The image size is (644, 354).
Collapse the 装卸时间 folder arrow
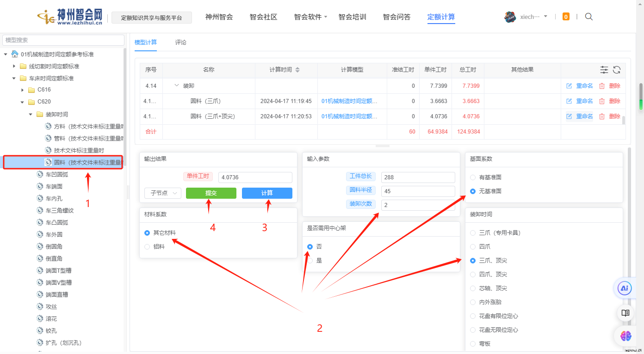coord(31,114)
